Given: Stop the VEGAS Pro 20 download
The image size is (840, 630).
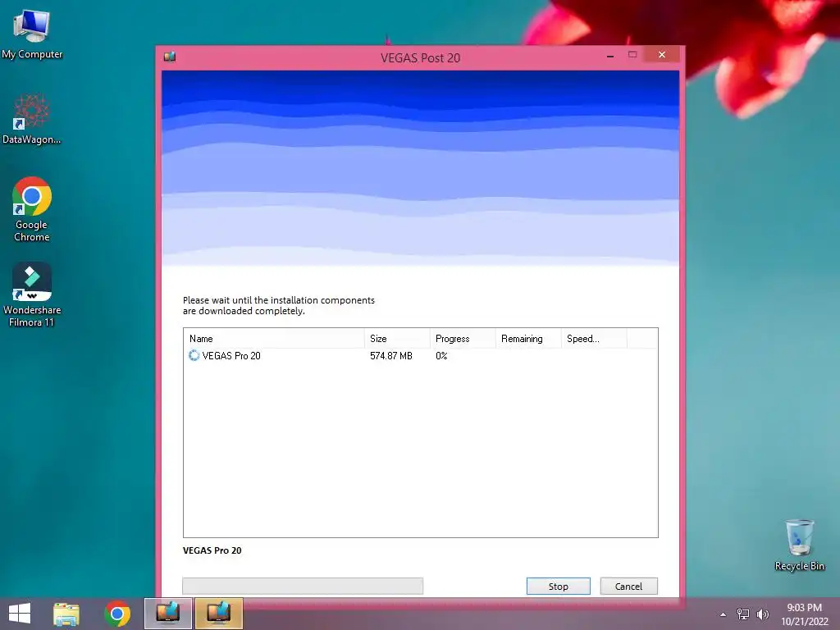Looking at the screenshot, I should coord(558,586).
